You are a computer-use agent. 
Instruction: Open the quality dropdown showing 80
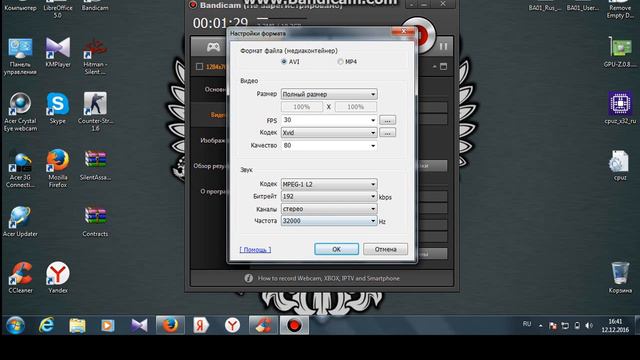(329, 145)
